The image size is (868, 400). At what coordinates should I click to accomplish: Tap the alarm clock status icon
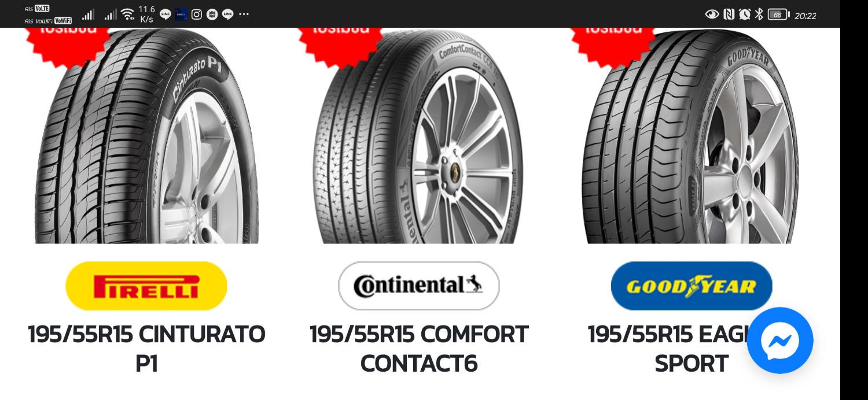pyautogui.click(x=745, y=14)
